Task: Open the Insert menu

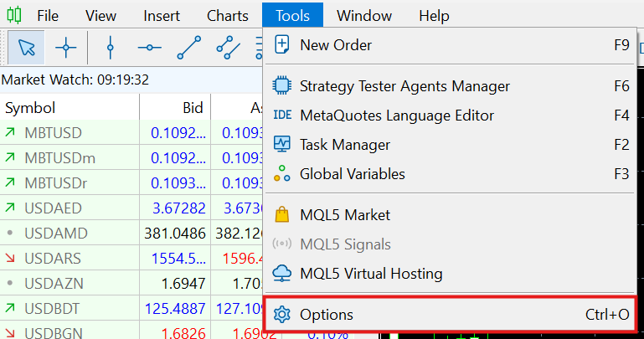Action: click(162, 16)
